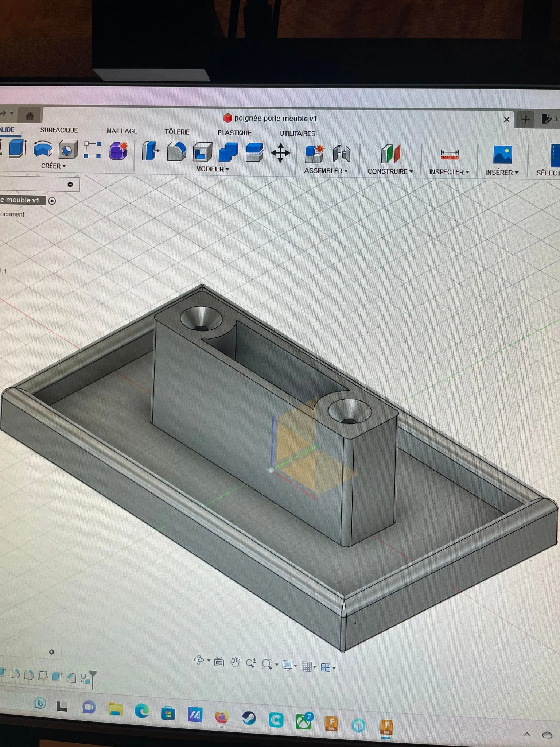Activate the Orbit navigation tool

[199, 660]
